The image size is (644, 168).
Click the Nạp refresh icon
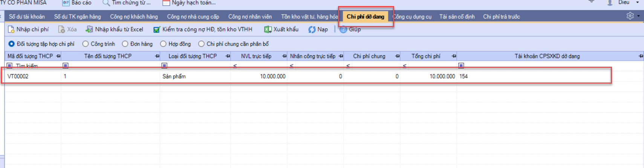pos(312,29)
